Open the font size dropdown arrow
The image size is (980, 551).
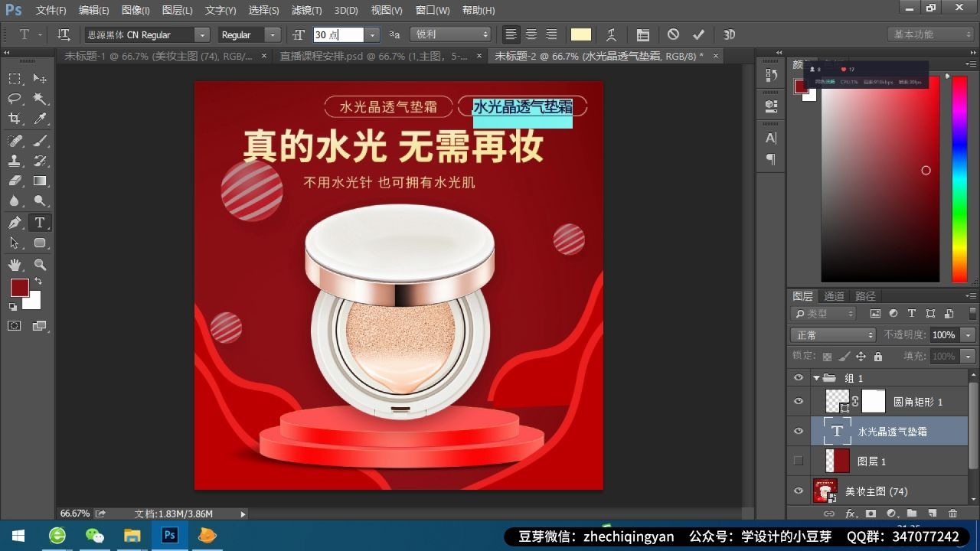pos(372,34)
